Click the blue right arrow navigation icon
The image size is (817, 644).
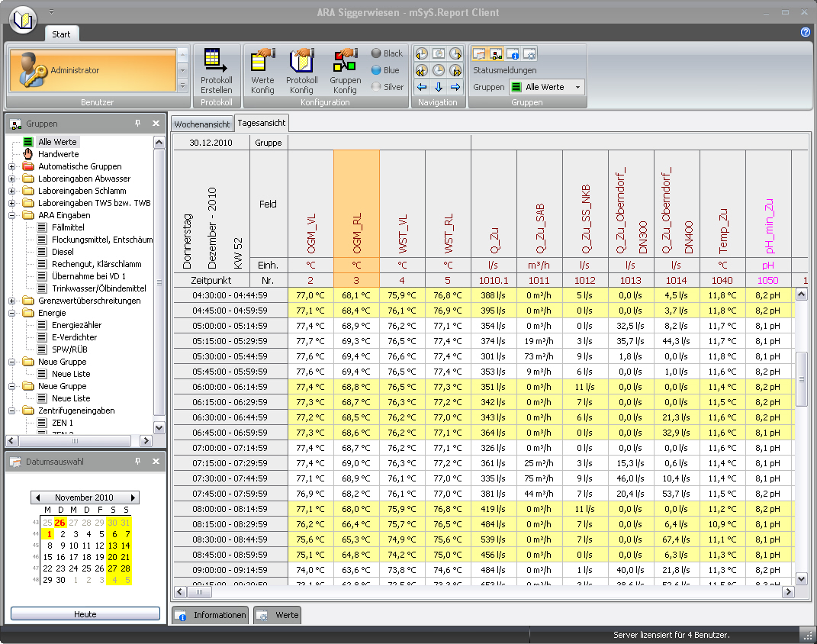coord(455,87)
